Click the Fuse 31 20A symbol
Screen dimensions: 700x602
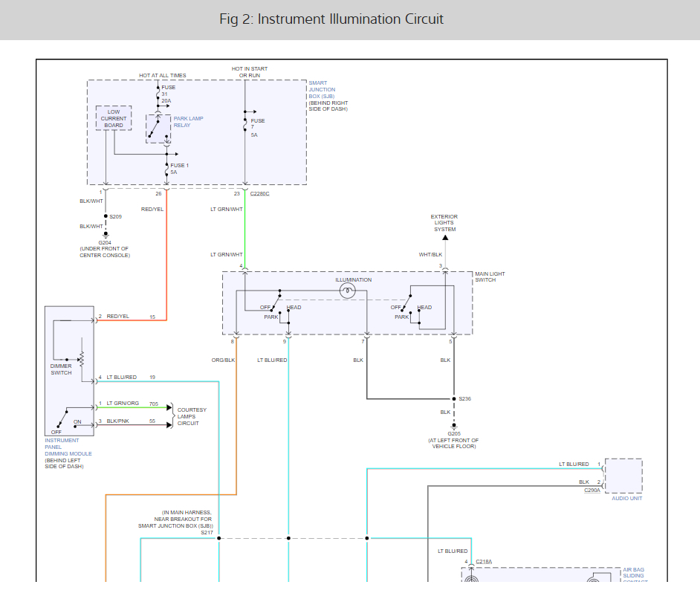[x=166, y=94]
